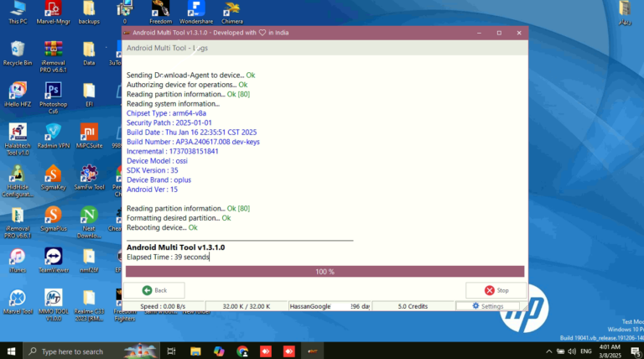Viewport: 644px width, 359px height.
Task: Select the HidHide Configuration shortcut
Action: (x=18, y=180)
